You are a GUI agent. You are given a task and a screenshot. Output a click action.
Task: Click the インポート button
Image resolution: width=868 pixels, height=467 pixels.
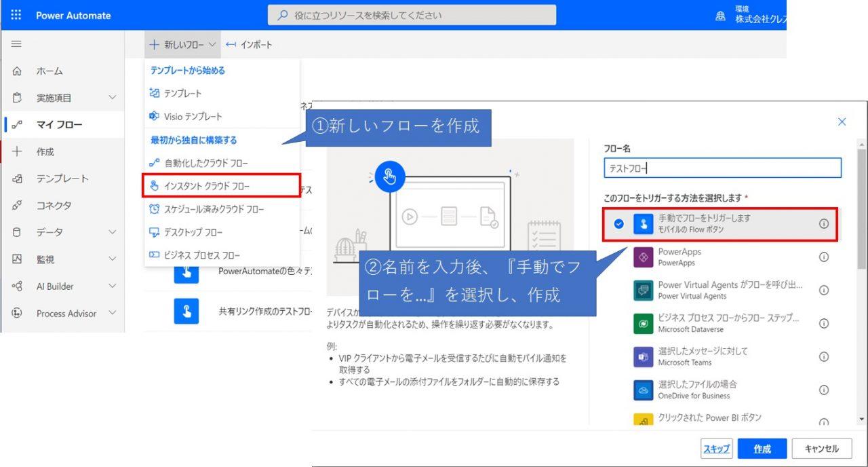coord(249,45)
